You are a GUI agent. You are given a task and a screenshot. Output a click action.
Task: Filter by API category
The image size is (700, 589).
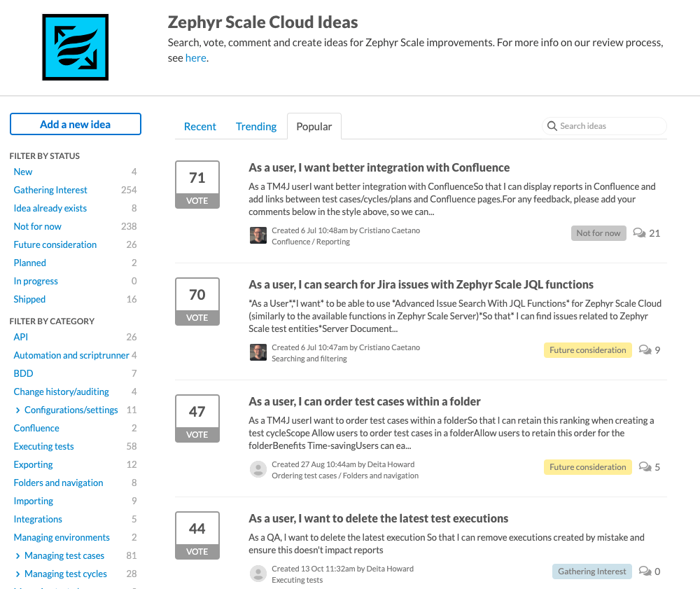20,337
